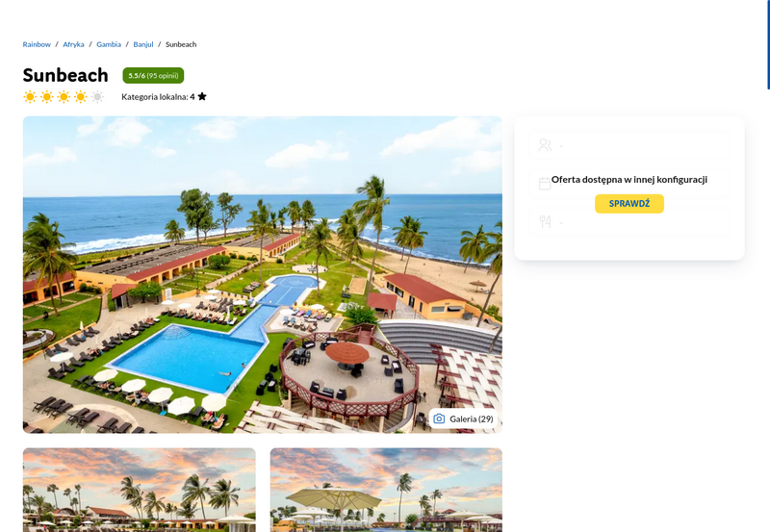The image size is (770, 532).
Task: Open the meal plan selection field
Action: pos(629,222)
